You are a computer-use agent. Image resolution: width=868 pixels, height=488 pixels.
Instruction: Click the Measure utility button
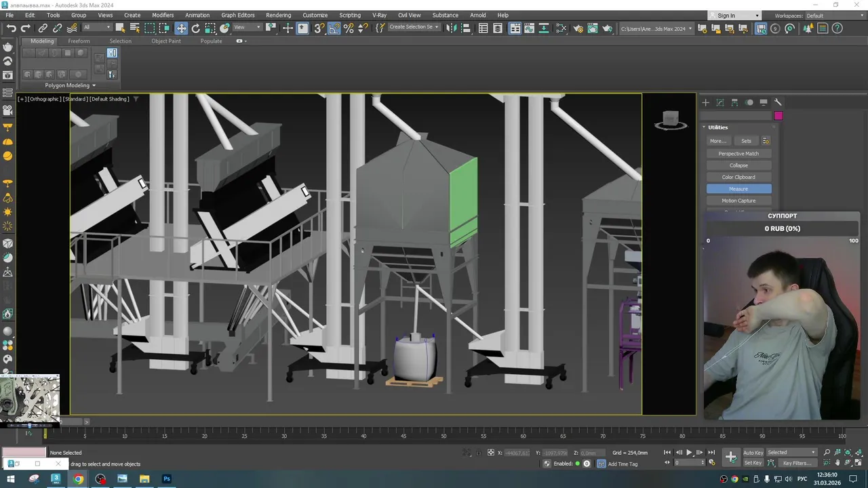(x=738, y=189)
